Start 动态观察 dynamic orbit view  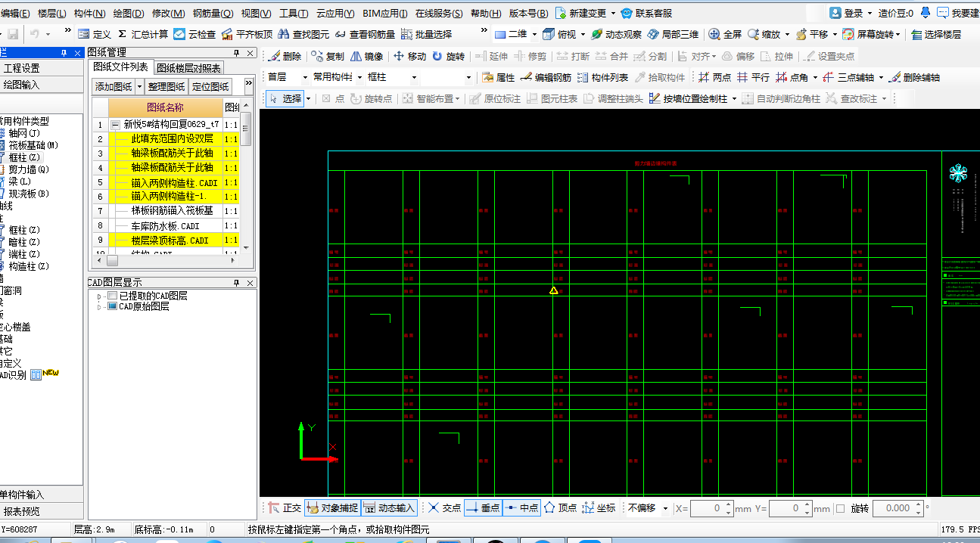point(616,34)
